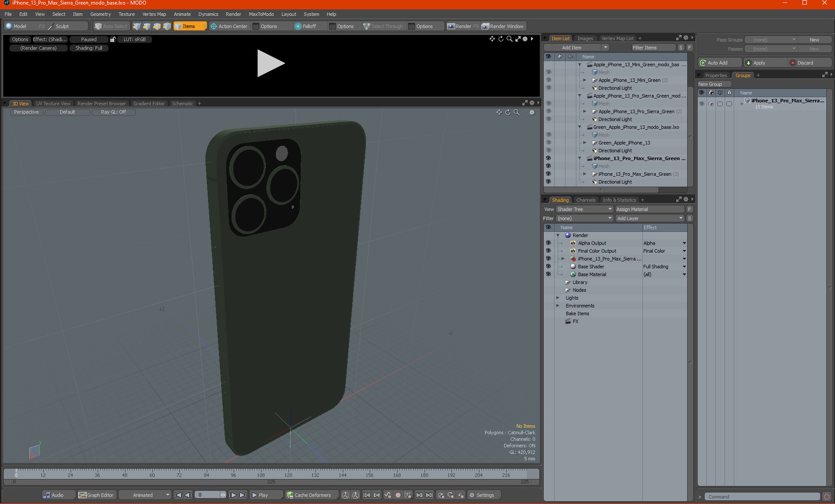Open the Render Window

503,26
